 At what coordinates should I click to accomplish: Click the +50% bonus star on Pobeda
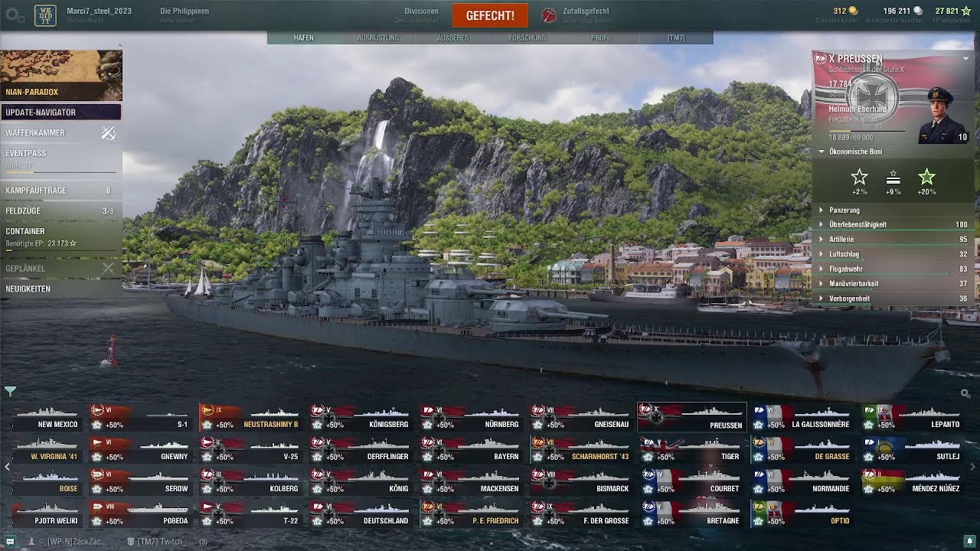(97, 521)
